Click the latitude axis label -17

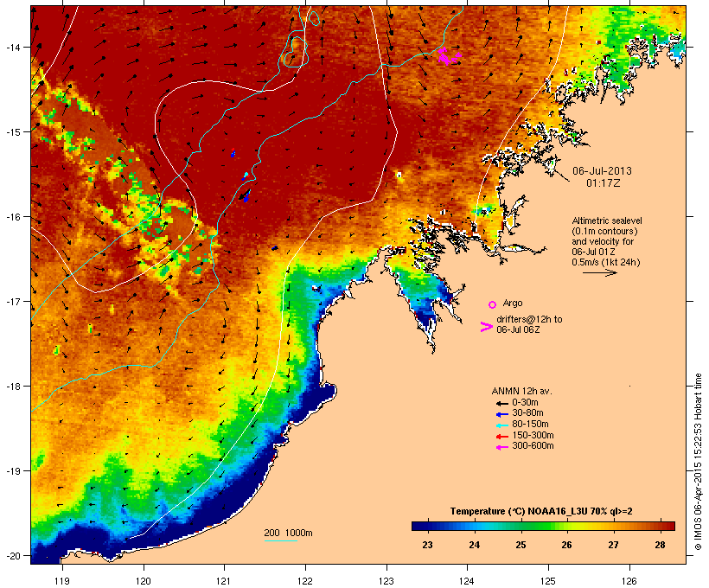12,301
